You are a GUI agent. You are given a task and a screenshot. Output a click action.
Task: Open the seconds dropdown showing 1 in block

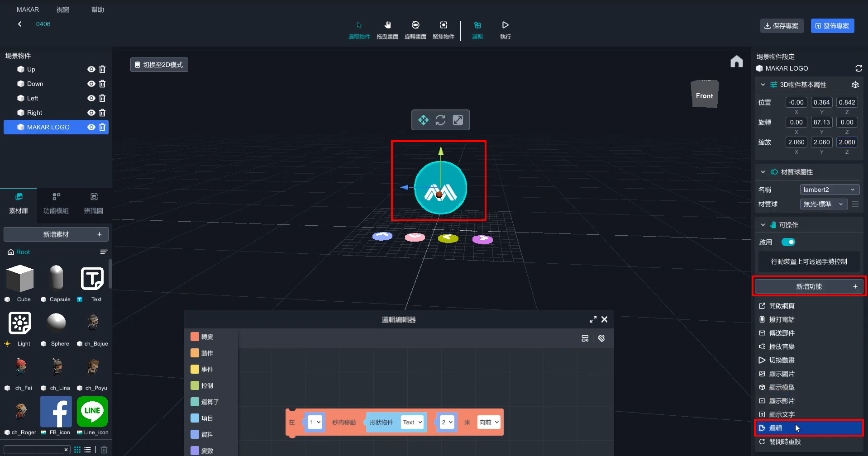(315, 422)
